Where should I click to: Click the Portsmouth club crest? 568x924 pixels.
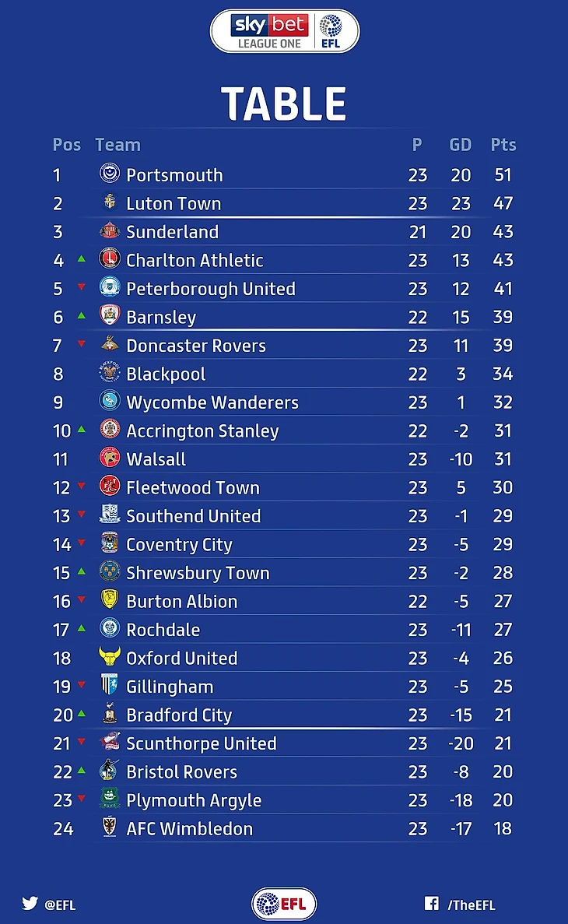110,174
